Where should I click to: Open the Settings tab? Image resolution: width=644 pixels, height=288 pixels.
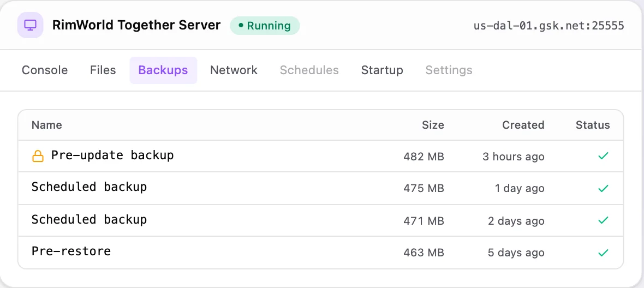click(449, 70)
